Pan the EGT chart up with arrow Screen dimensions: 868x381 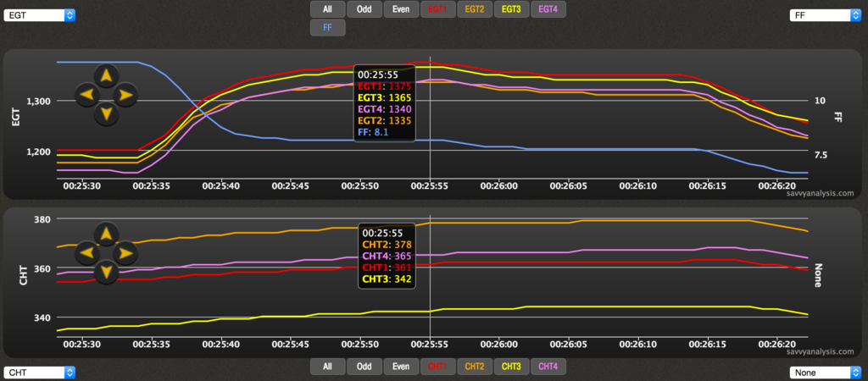[x=105, y=76]
